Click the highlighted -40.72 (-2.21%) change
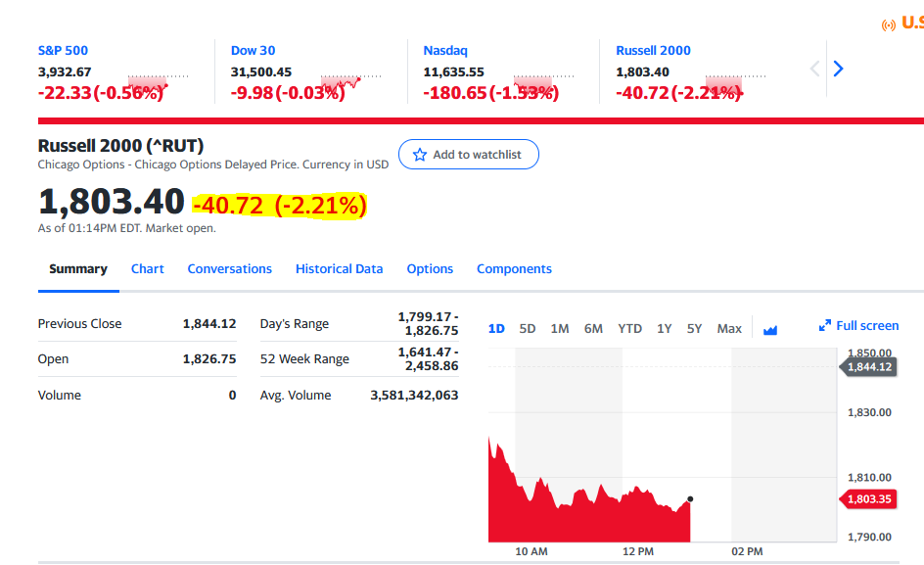The width and height of the screenshot is (924, 565). (x=280, y=206)
